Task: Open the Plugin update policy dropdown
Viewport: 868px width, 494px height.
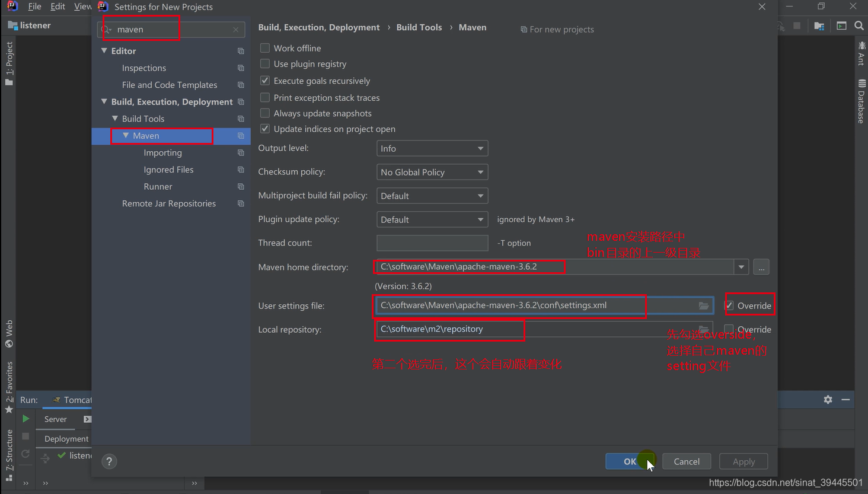Action: pyautogui.click(x=432, y=219)
